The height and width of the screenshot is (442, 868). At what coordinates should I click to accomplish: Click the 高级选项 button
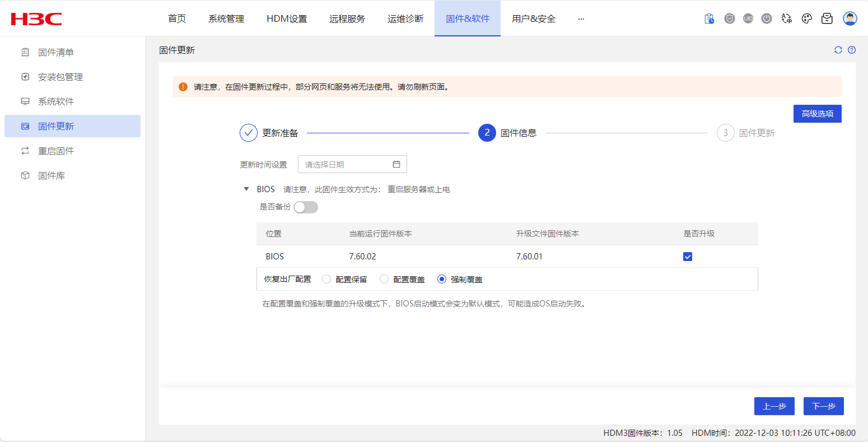[818, 114]
